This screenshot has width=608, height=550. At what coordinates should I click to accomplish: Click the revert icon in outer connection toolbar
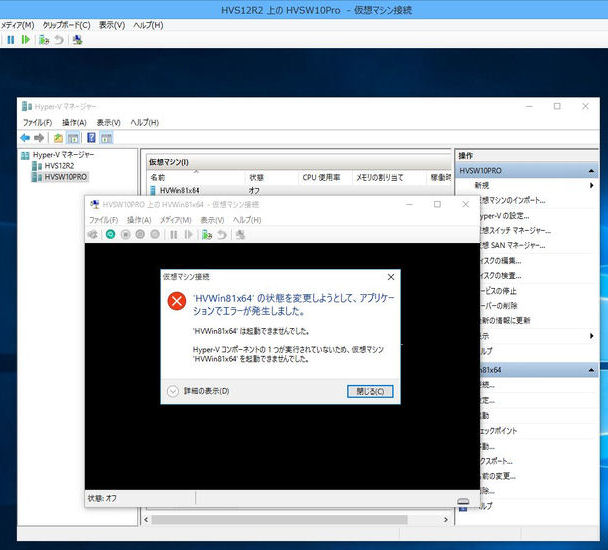[59, 40]
